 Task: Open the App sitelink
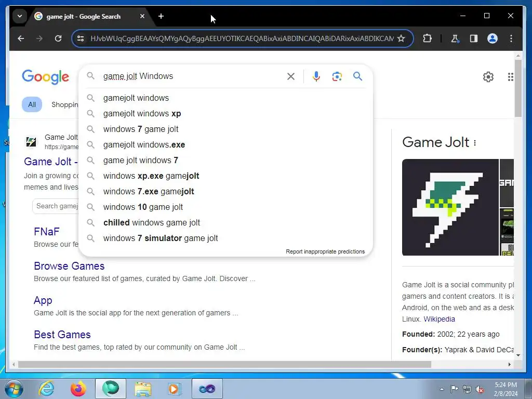click(43, 300)
